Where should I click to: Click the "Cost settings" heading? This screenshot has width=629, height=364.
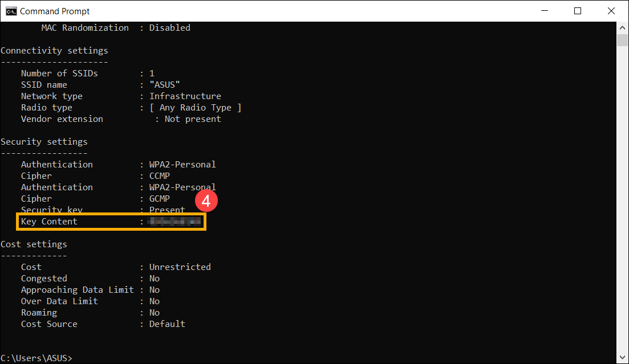[x=34, y=244]
